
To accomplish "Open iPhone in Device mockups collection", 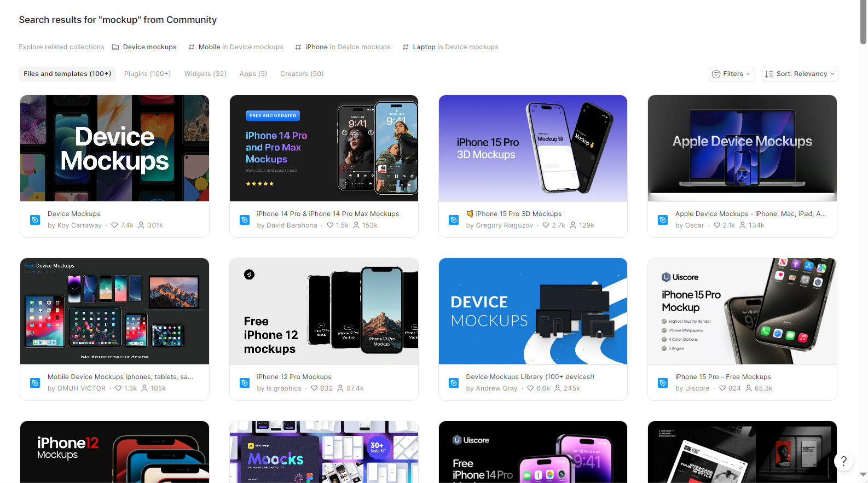I will [x=343, y=47].
